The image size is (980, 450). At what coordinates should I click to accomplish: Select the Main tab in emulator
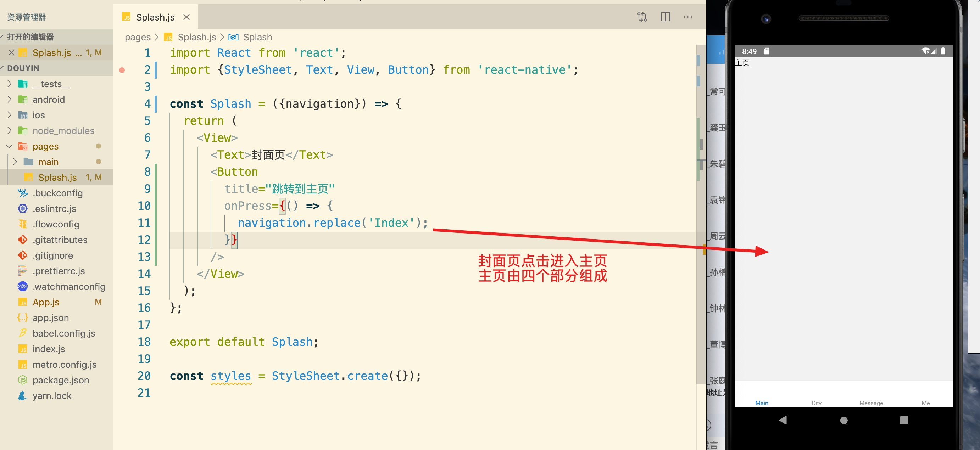762,403
